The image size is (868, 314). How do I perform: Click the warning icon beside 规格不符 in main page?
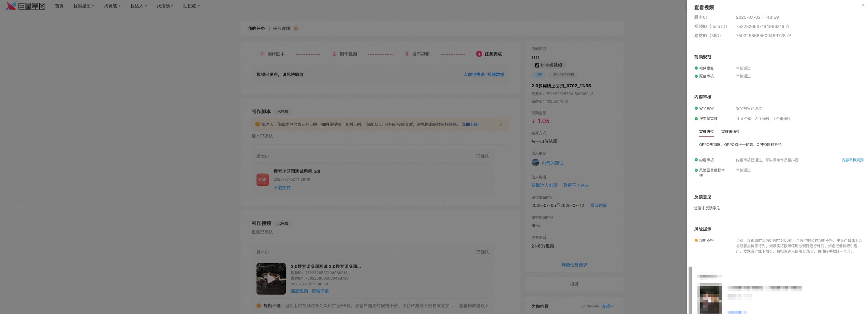point(259,306)
